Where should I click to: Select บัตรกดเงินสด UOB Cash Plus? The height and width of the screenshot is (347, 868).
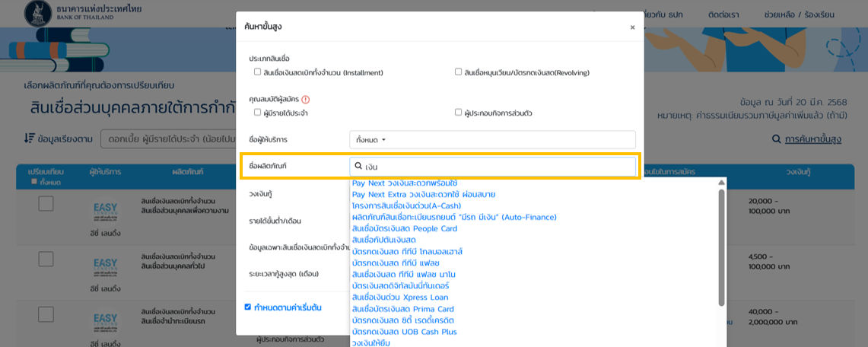click(404, 332)
